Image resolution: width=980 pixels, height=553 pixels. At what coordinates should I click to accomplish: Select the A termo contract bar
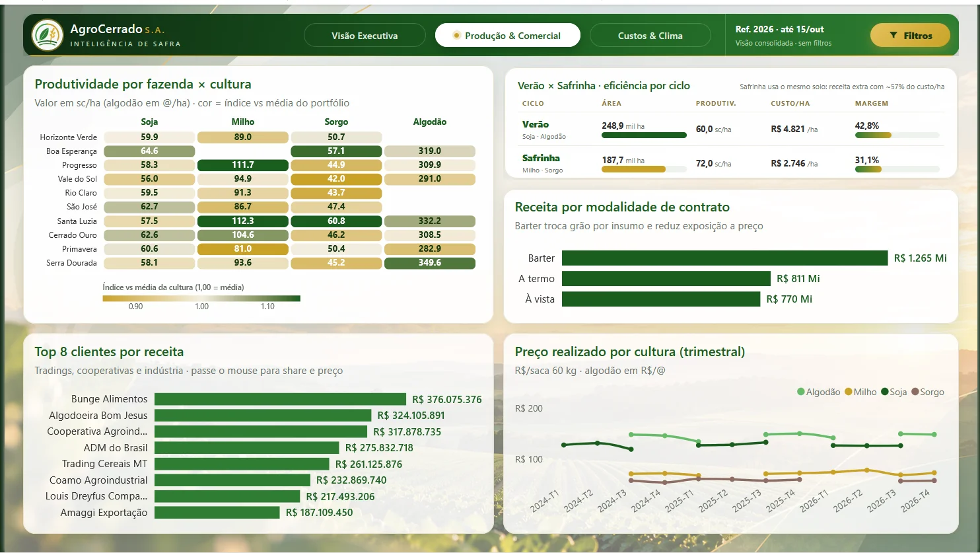click(x=666, y=279)
